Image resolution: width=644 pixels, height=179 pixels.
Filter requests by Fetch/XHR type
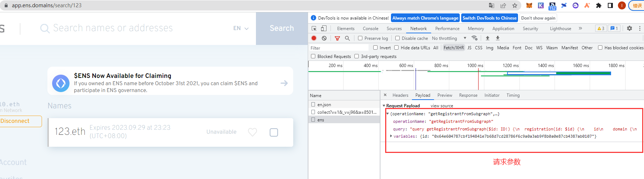(x=454, y=47)
